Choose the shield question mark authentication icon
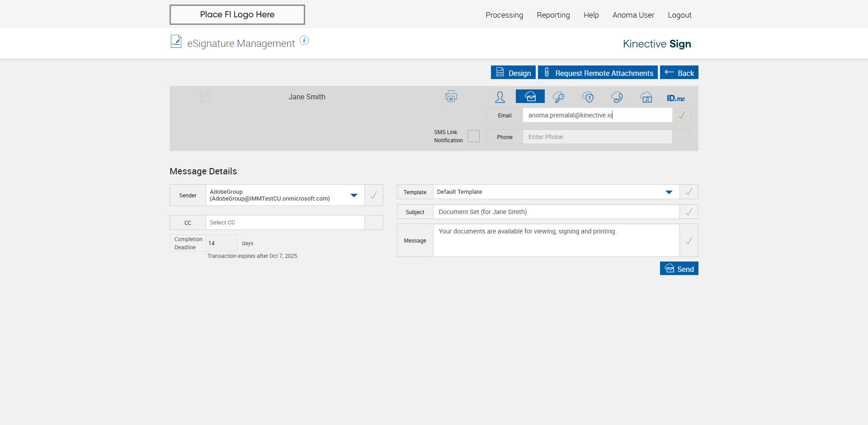This screenshot has height=425, width=868. pyautogui.click(x=588, y=97)
